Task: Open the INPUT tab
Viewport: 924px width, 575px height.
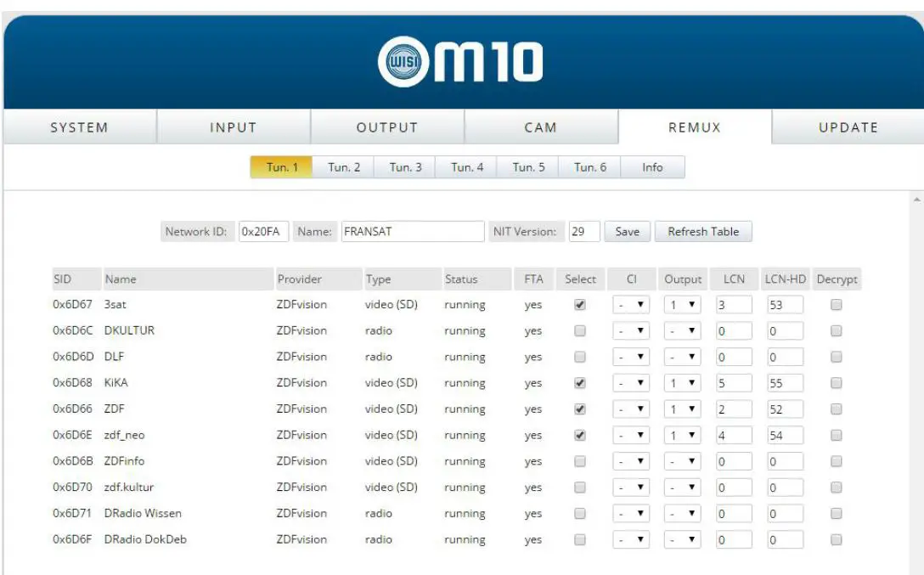Action: pos(233,127)
